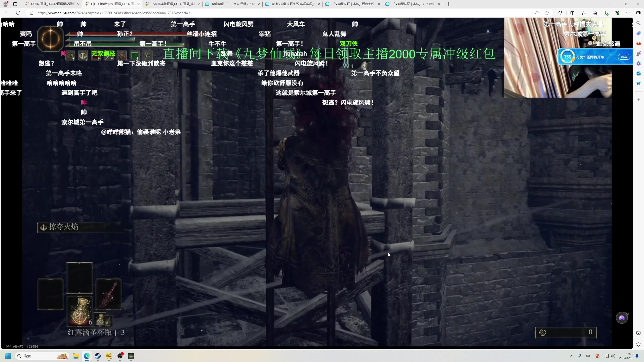Screen dimensions: 644x362
Task: Open the notifications bell
Action: pyautogui.click(x=637, y=356)
